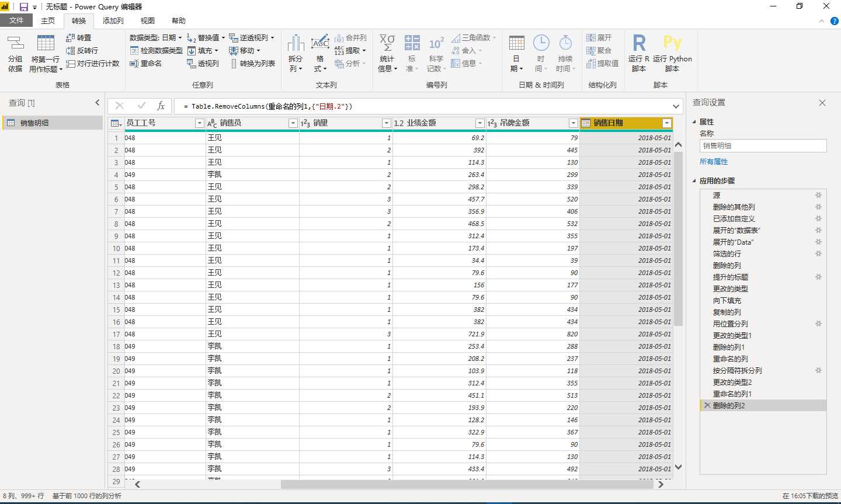The image size is (841, 504).
Task: Click the scroll down arrow of grid
Action: (678, 467)
